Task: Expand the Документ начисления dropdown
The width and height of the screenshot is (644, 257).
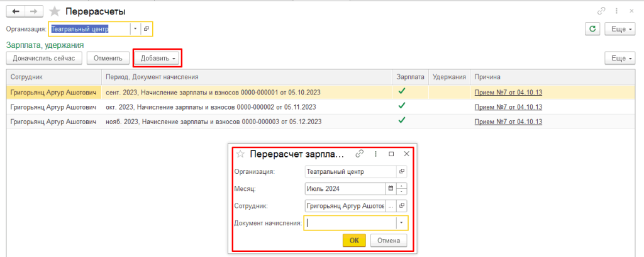Action: click(x=401, y=222)
